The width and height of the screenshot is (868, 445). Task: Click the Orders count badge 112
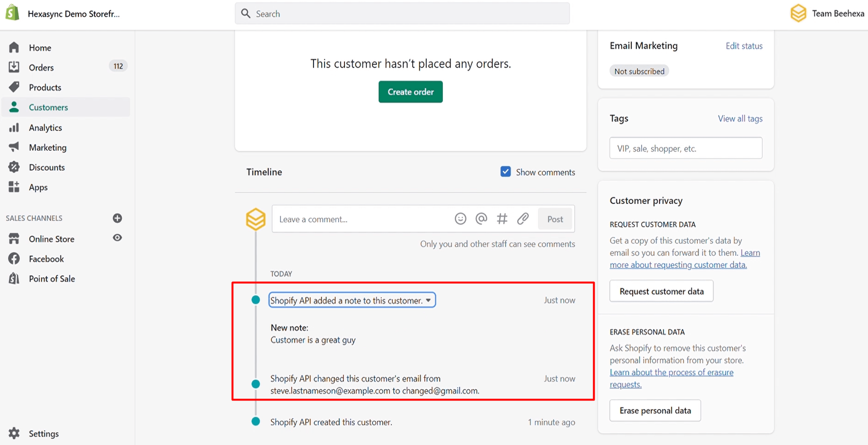coord(118,66)
